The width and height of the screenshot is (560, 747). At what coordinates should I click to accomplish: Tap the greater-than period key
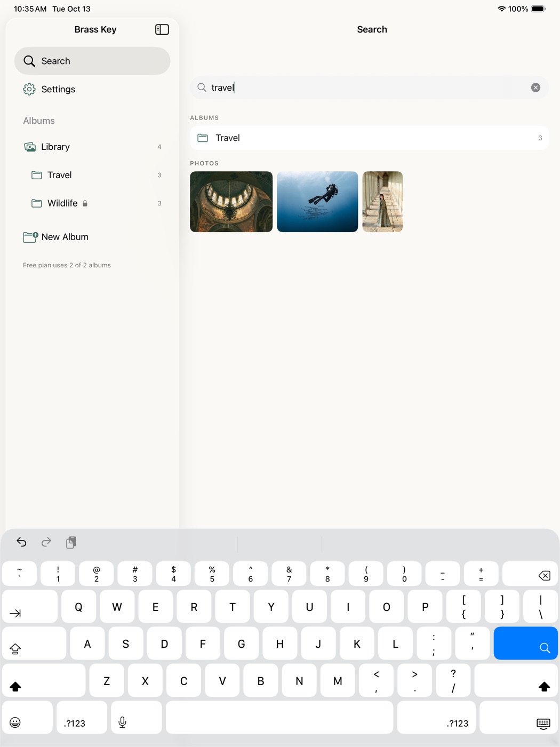tap(415, 680)
